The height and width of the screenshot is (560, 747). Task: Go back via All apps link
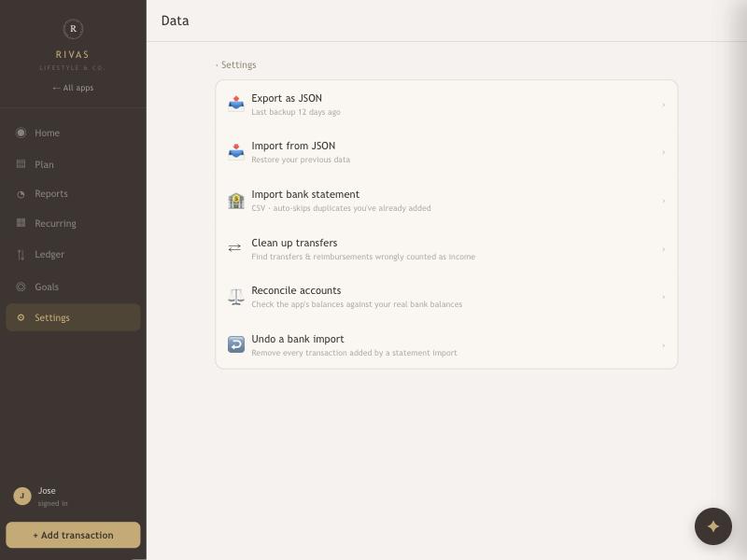pyautogui.click(x=73, y=88)
